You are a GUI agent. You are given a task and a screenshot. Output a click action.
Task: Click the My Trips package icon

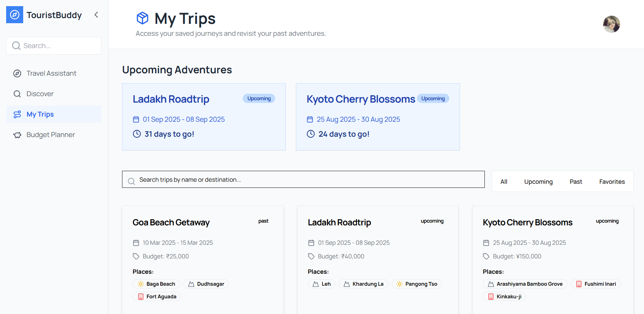[143, 18]
